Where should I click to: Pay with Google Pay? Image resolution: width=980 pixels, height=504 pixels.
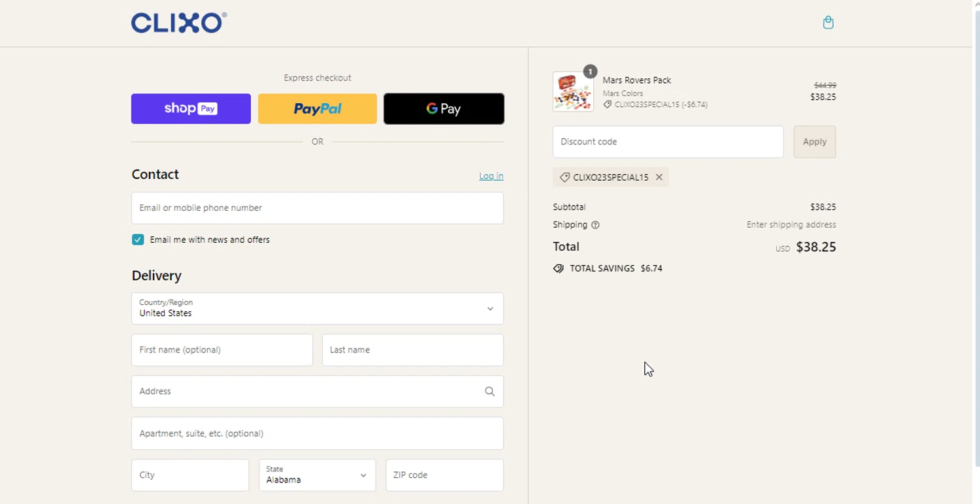444,108
